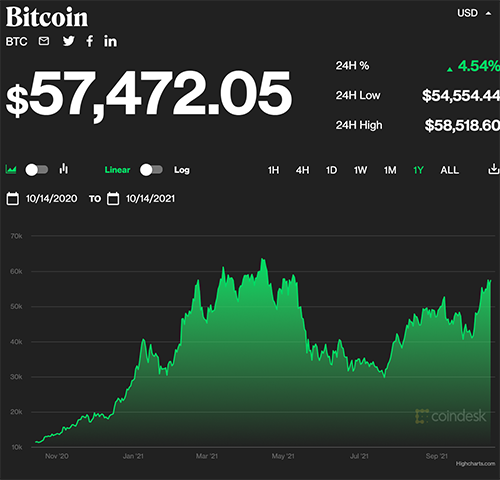Image resolution: width=500 pixels, height=480 pixels.
Task: Click the 60k y-axis label
Action: (16, 271)
